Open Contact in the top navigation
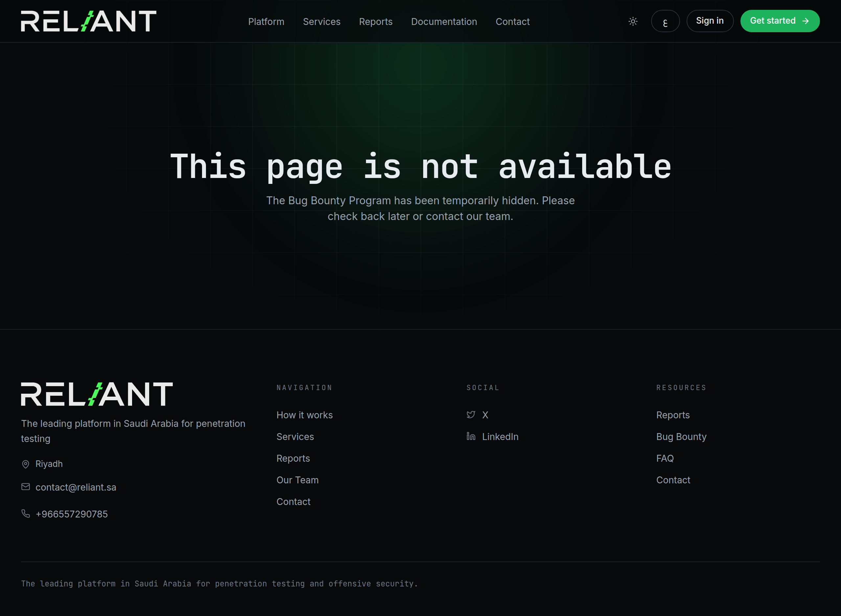 (x=512, y=22)
